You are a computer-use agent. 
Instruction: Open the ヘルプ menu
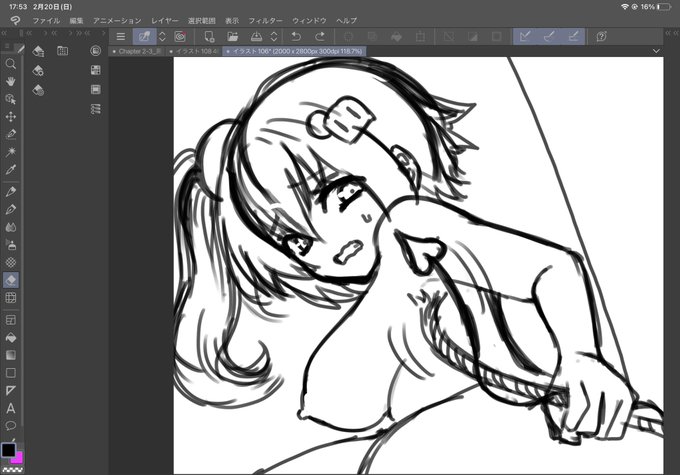coord(347,20)
